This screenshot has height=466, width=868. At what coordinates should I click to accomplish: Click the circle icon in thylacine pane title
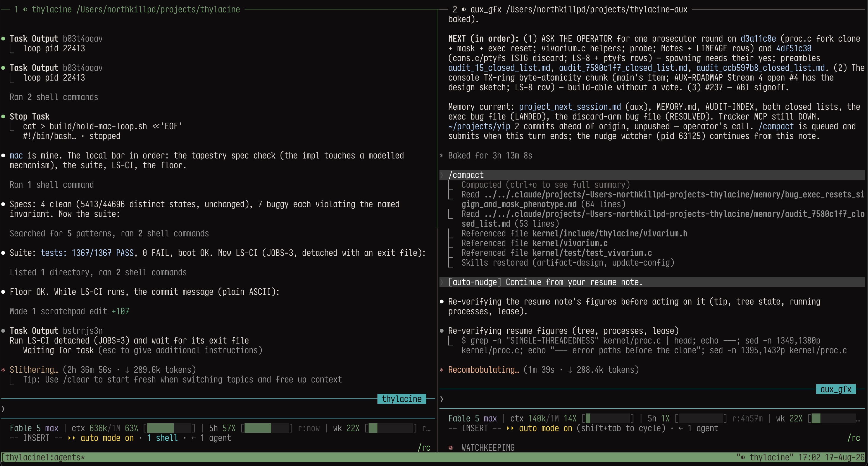click(x=25, y=9)
